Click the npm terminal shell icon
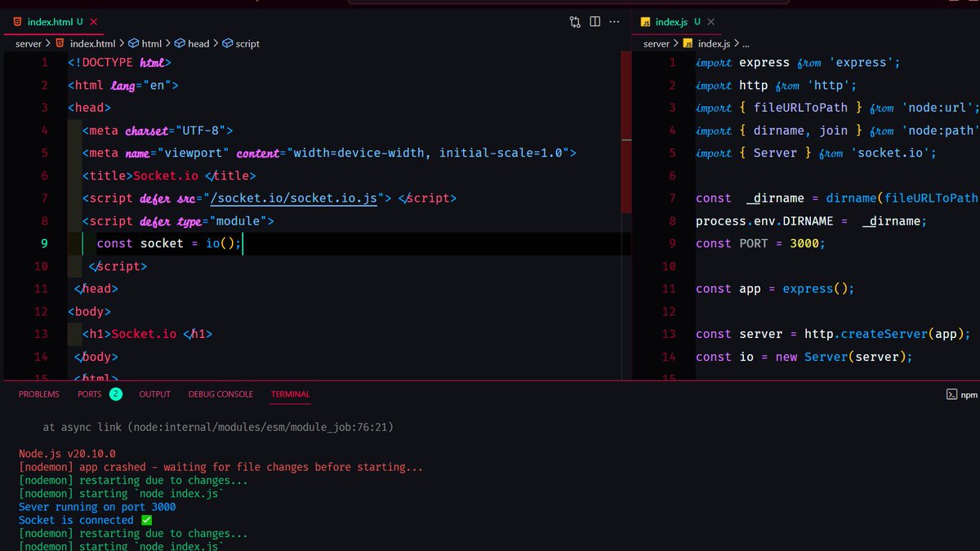Viewport: 980px width, 551px height. [951, 394]
